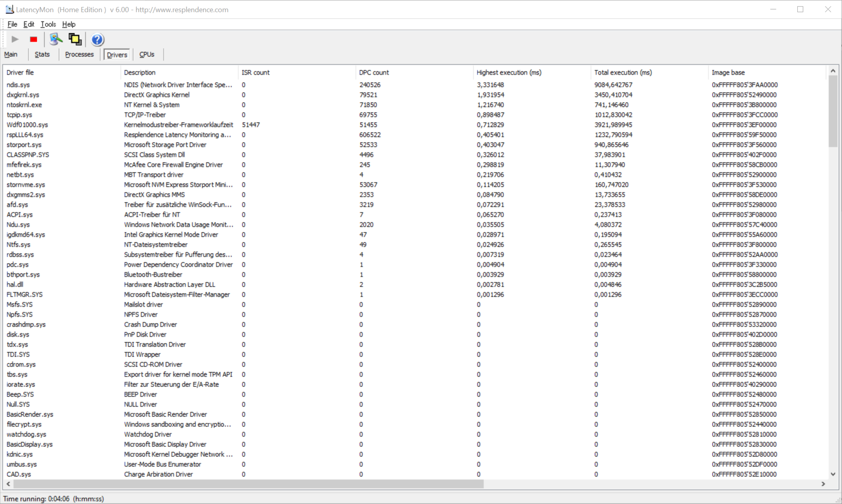Select the Wdf01000.sys driver row

click(x=27, y=125)
